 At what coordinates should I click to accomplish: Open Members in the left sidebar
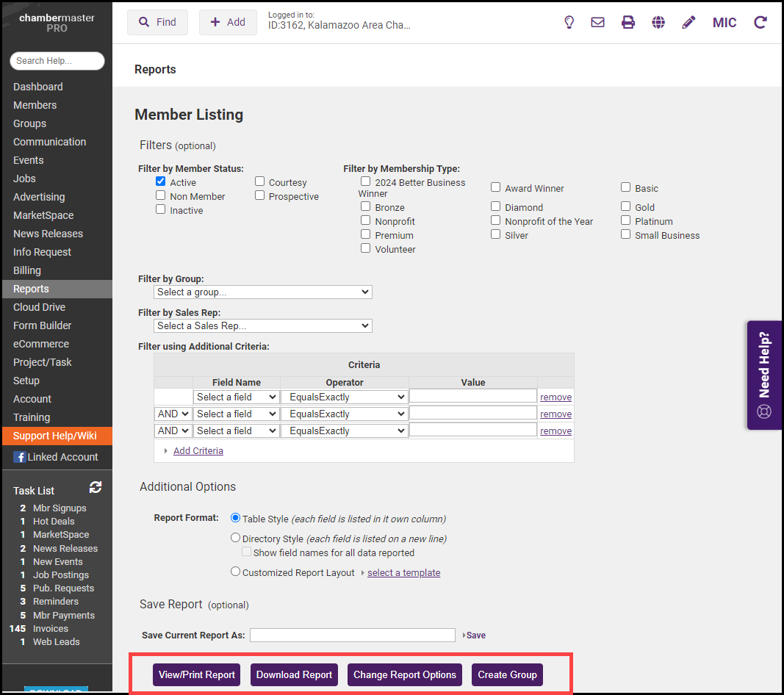pos(35,105)
